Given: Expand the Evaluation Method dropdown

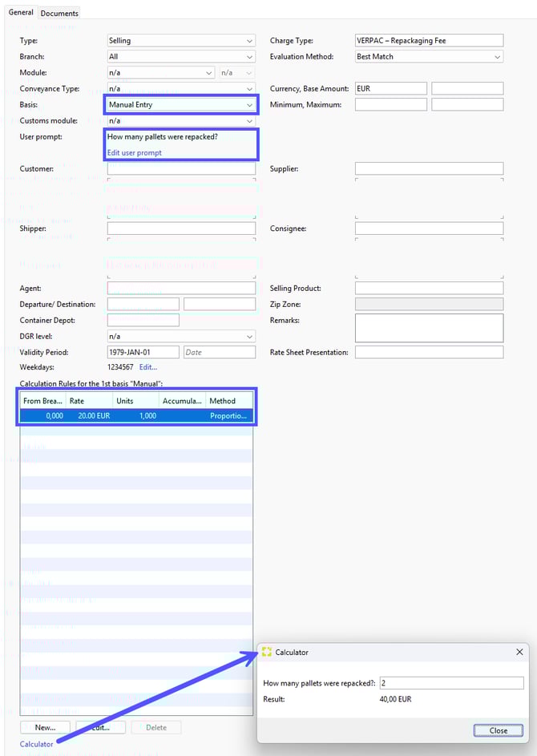Looking at the screenshot, I should [x=429, y=57].
